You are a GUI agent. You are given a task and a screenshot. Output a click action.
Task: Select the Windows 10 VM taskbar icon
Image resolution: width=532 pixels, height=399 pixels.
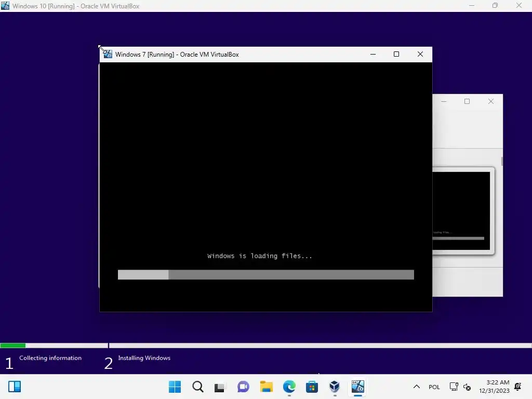(x=357, y=387)
